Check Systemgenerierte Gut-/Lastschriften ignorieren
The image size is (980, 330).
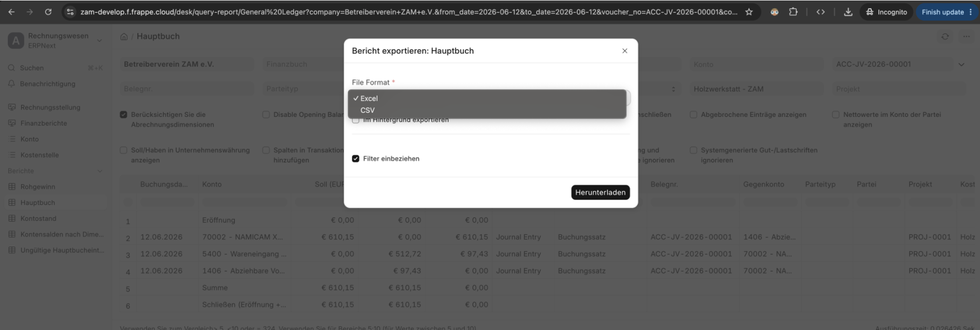pyautogui.click(x=693, y=150)
